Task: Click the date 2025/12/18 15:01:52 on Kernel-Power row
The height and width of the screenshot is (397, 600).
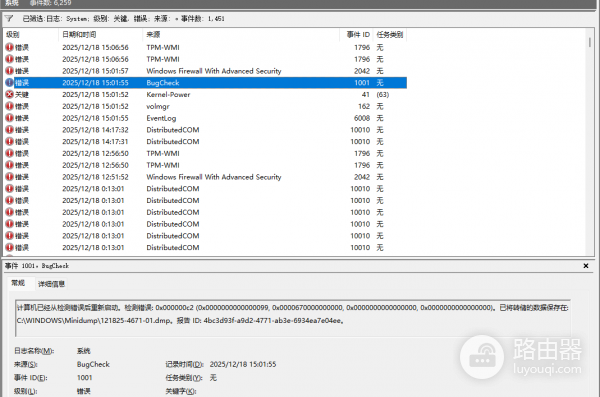Action: pyautogui.click(x=95, y=95)
